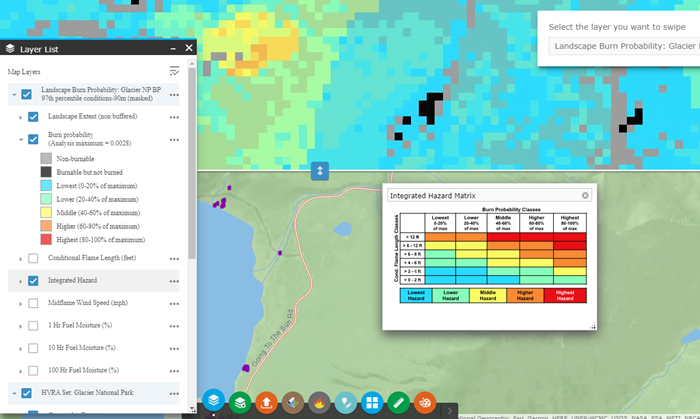Open options menu for Landscape Extent layer
This screenshot has height=419, width=700.
click(174, 117)
